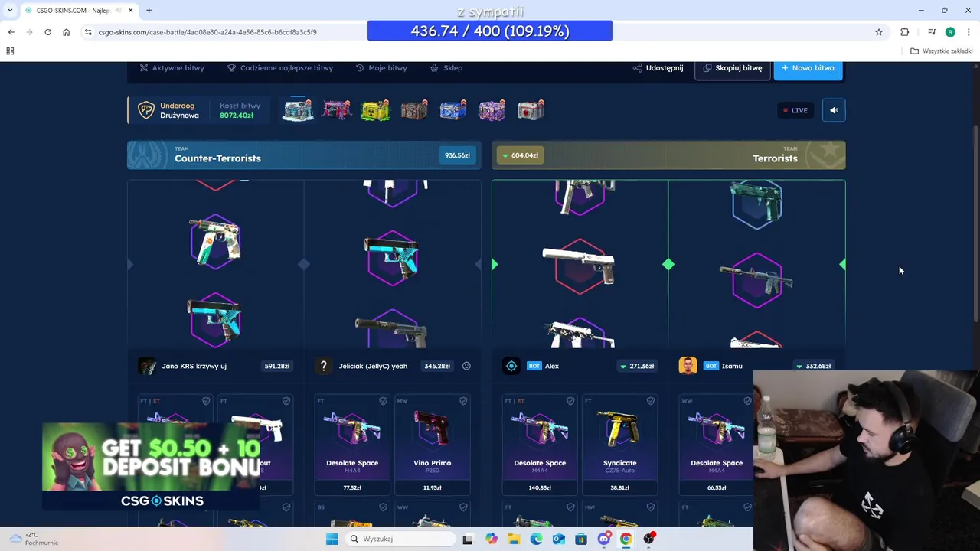This screenshot has height=551, width=980.
Task: Click the Skopiuj bitwę button
Action: pos(733,68)
